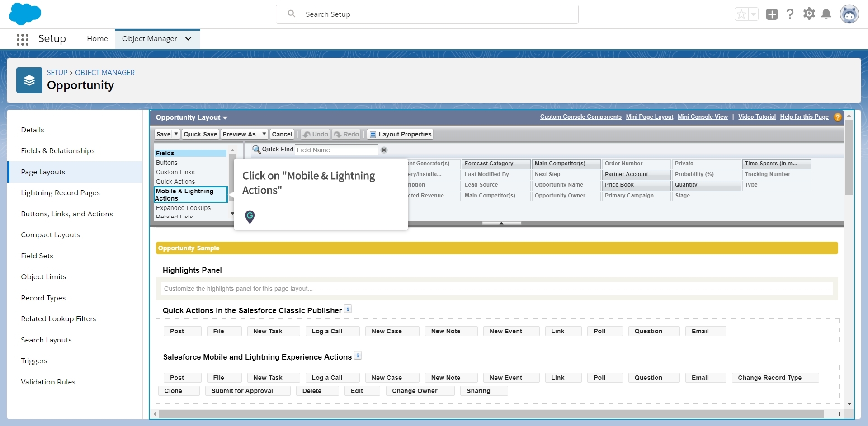Open Mini Console View link
868x426 pixels.
pyautogui.click(x=703, y=117)
